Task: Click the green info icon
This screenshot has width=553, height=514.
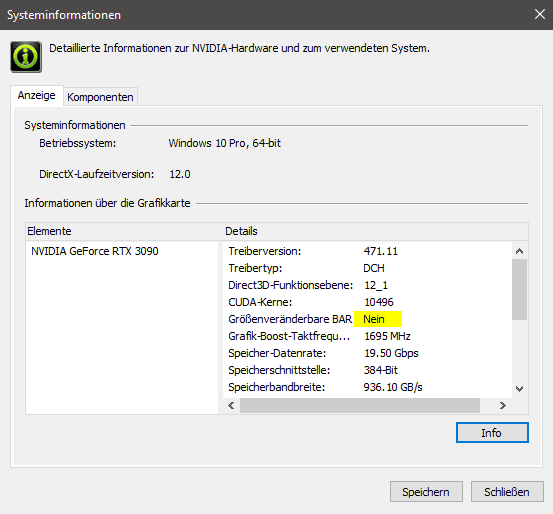Action: coord(26,57)
